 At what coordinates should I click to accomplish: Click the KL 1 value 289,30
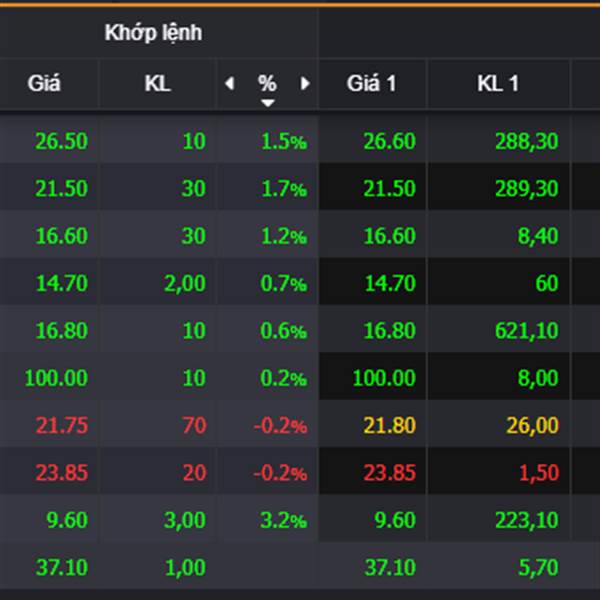[526, 188]
